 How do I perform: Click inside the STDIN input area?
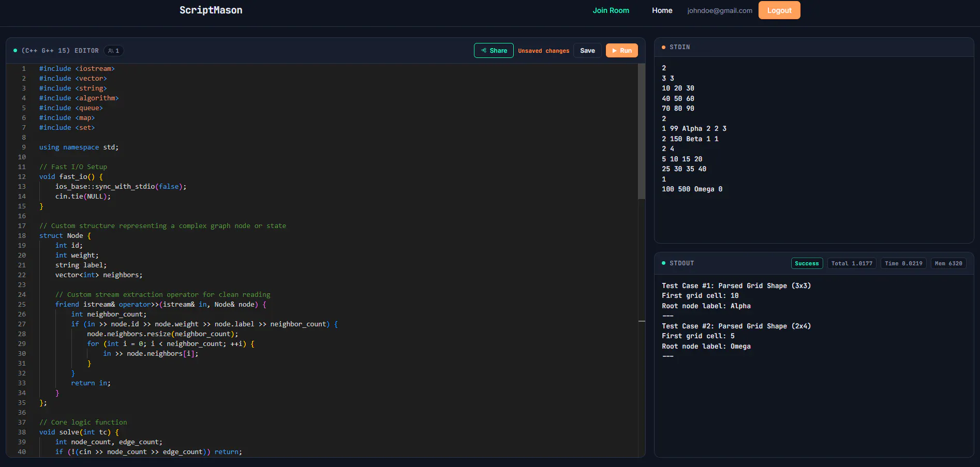point(814,150)
